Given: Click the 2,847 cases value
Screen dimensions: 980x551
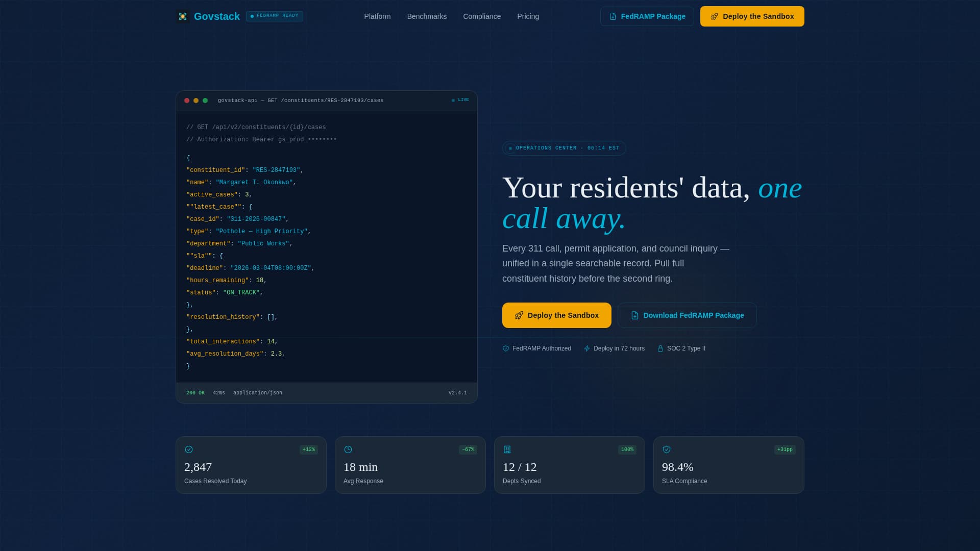Looking at the screenshot, I should [x=198, y=467].
